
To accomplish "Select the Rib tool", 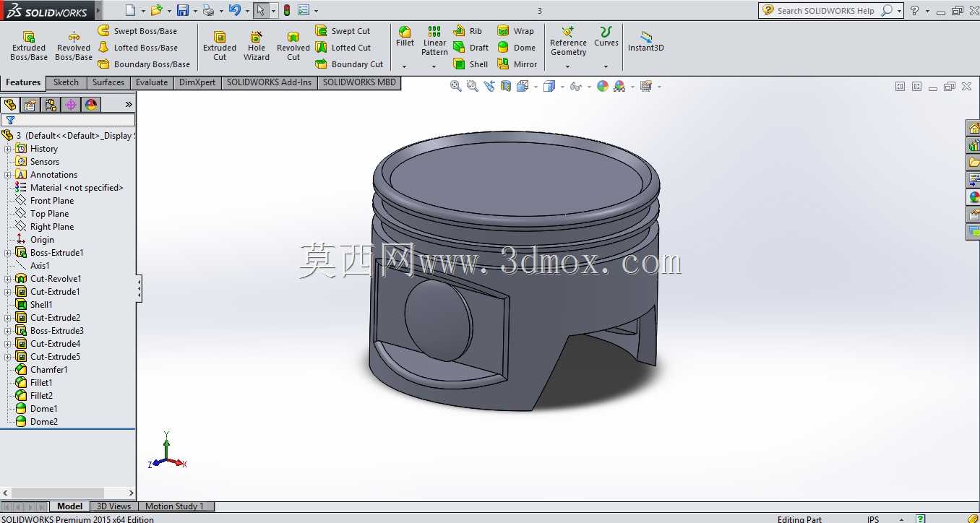I will (x=468, y=31).
